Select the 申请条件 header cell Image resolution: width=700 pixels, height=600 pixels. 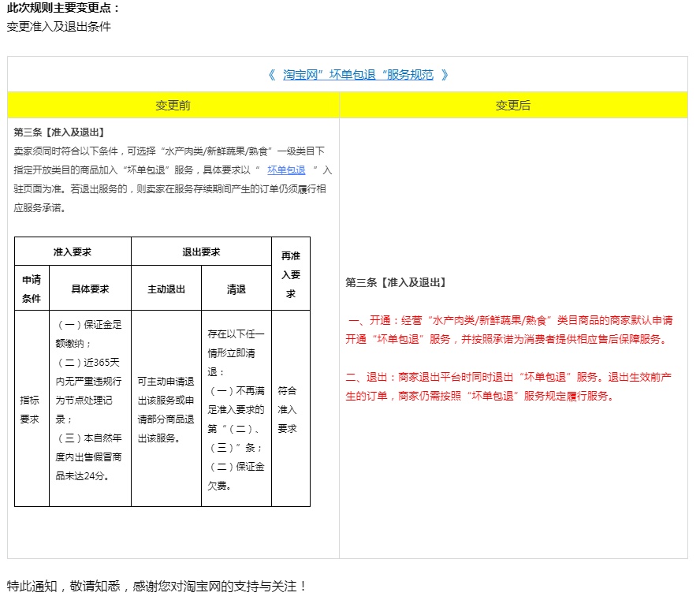(x=32, y=289)
